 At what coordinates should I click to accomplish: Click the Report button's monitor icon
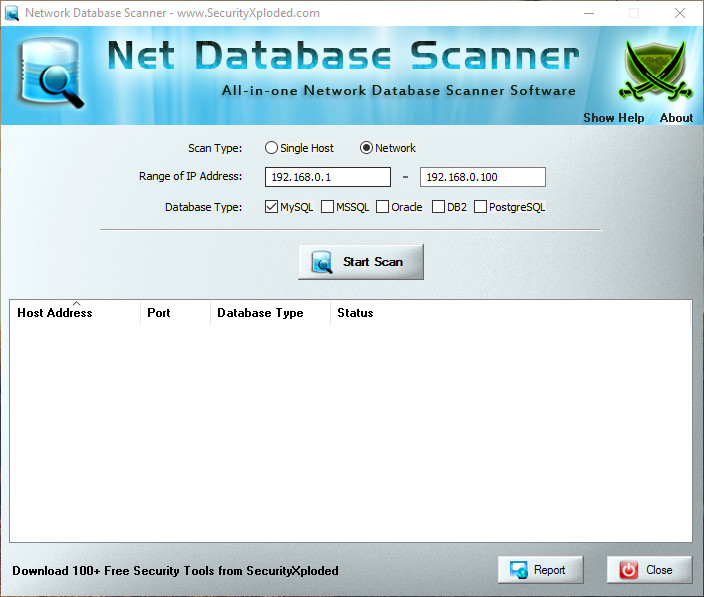tap(519, 570)
